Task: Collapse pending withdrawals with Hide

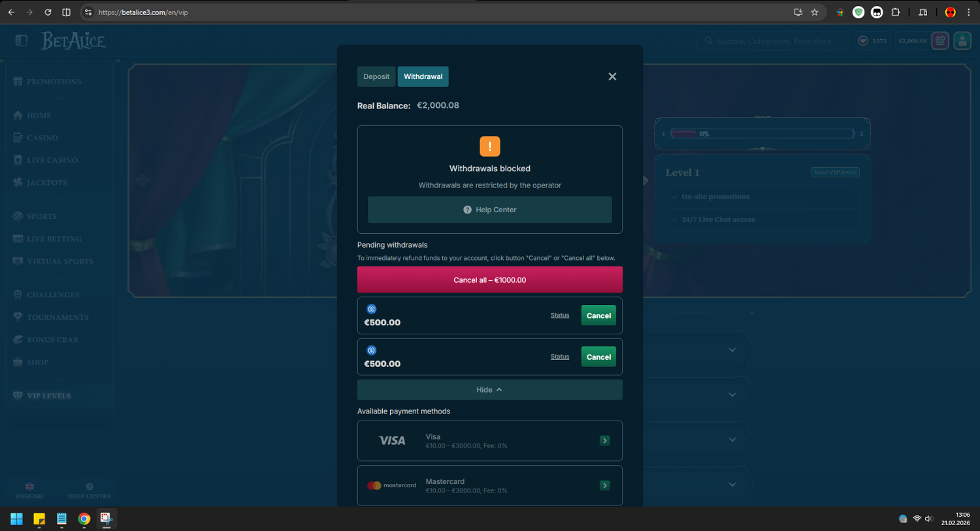Action: tap(489, 390)
